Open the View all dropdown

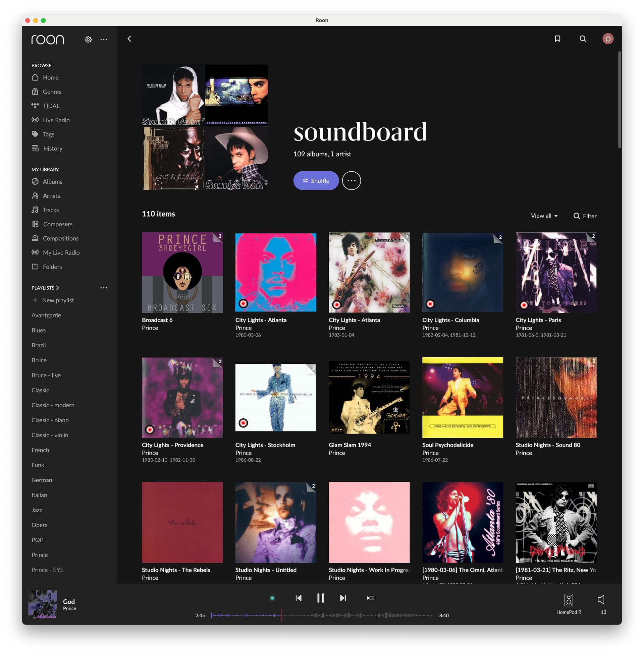pyautogui.click(x=544, y=216)
